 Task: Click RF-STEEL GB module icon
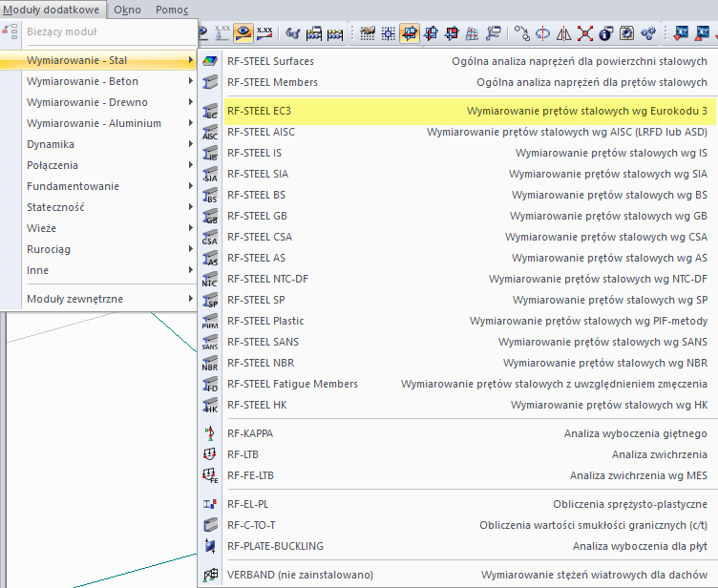(210, 217)
